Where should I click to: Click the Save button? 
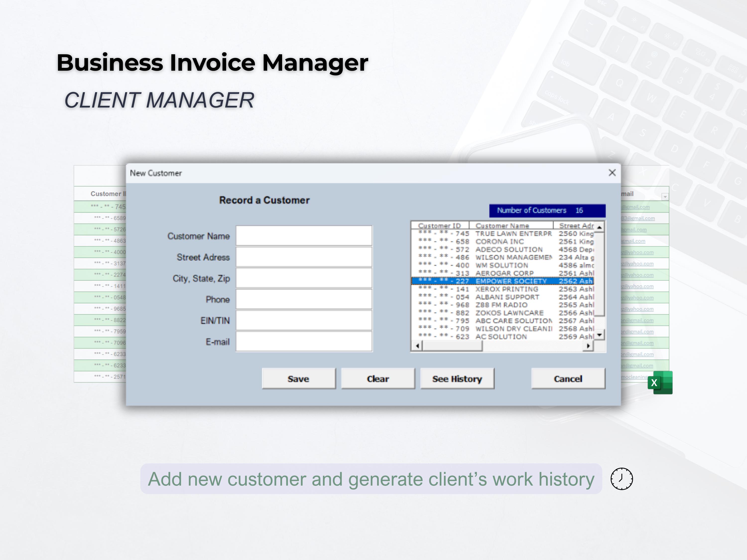pyautogui.click(x=299, y=379)
